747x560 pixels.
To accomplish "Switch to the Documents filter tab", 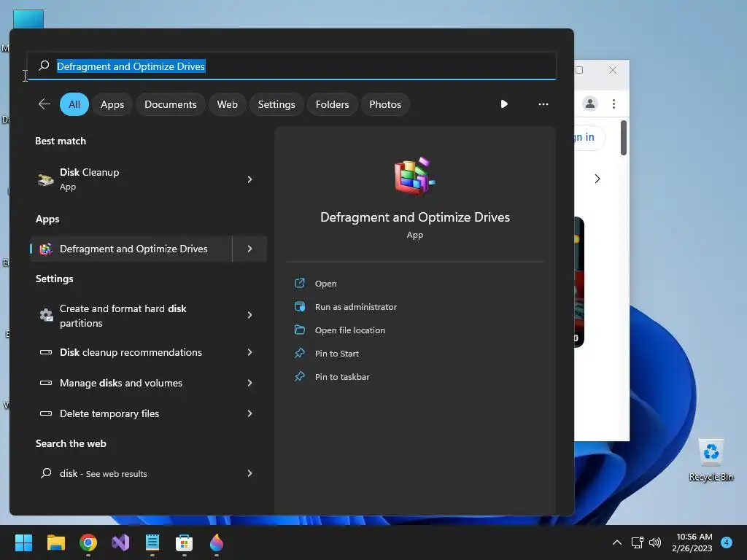I will point(171,104).
